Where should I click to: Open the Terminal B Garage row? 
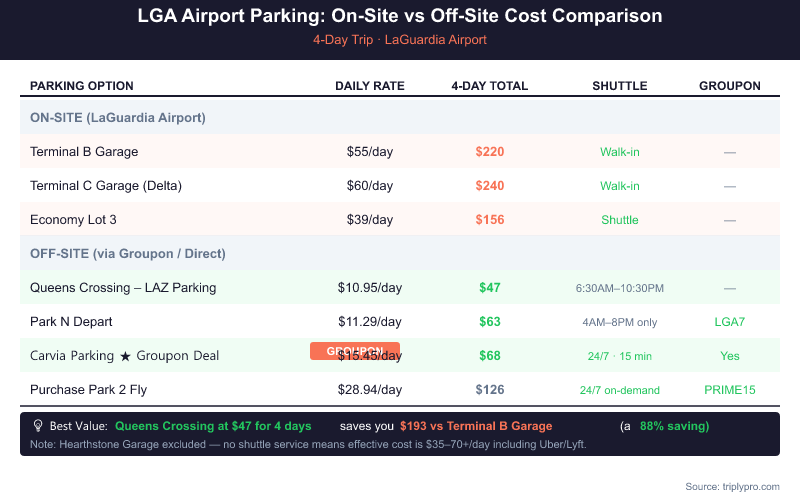[84, 152]
